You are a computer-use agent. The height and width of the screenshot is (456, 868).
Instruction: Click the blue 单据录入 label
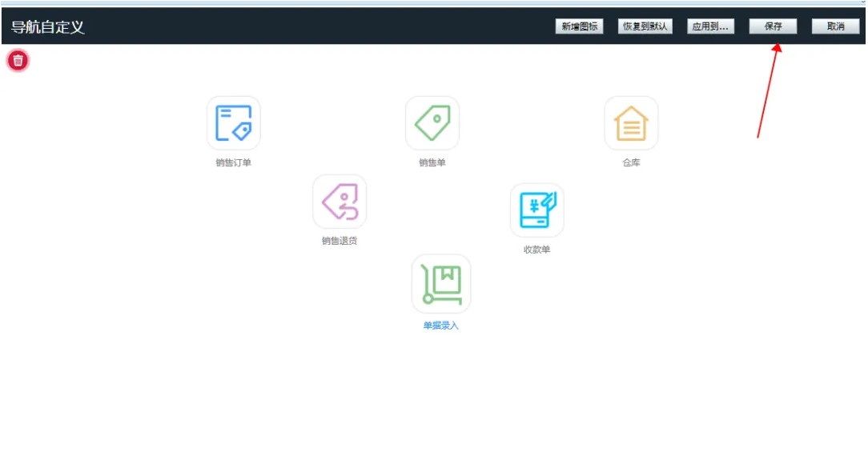[x=441, y=326]
